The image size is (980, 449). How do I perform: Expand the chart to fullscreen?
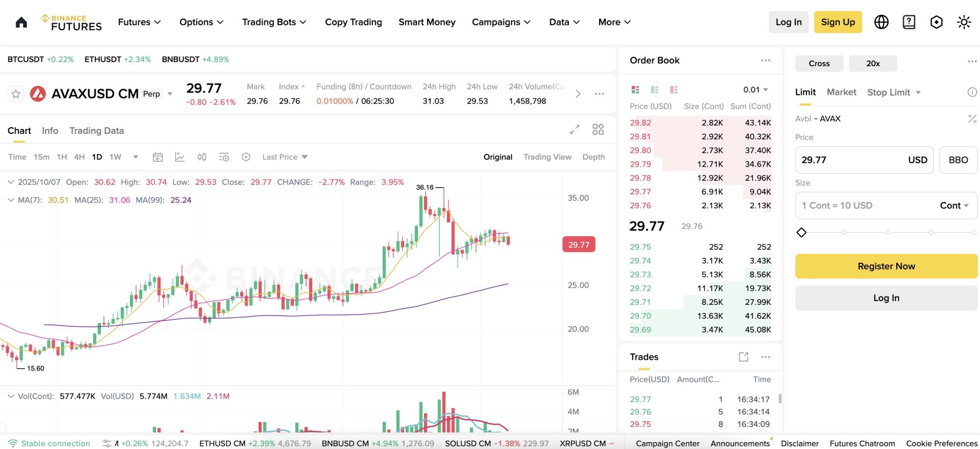click(574, 129)
